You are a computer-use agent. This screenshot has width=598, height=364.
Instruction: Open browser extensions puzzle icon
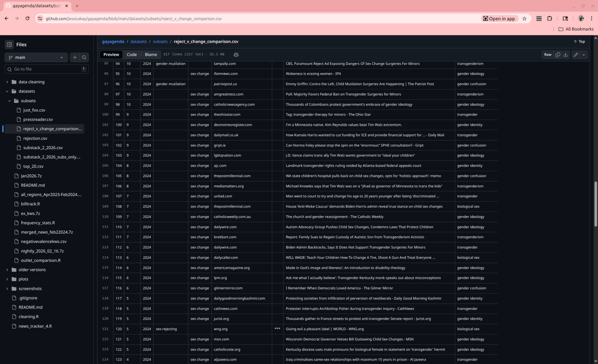coord(550,19)
